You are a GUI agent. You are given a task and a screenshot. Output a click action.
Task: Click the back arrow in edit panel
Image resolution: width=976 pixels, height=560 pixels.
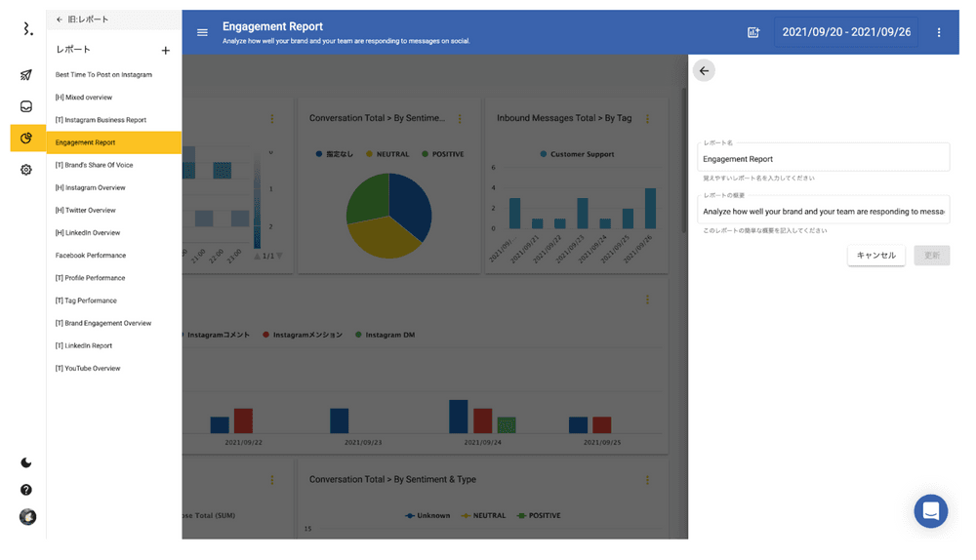[x=704, y=70]
